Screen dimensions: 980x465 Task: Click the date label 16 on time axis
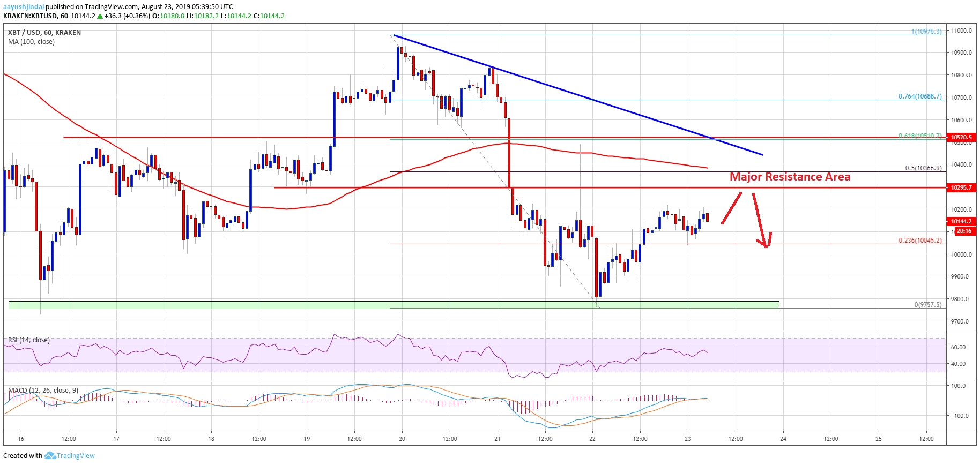21,439
